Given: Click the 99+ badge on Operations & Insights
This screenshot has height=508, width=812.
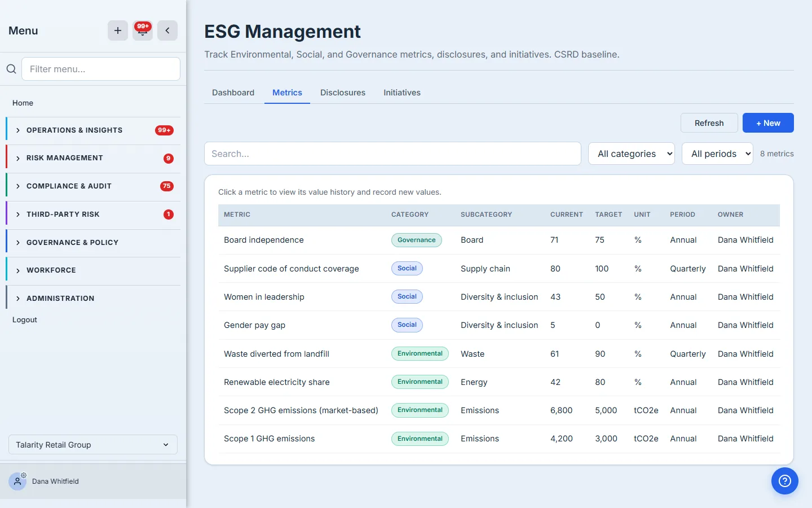Looking at the screenshot, I should pos(164,130).
